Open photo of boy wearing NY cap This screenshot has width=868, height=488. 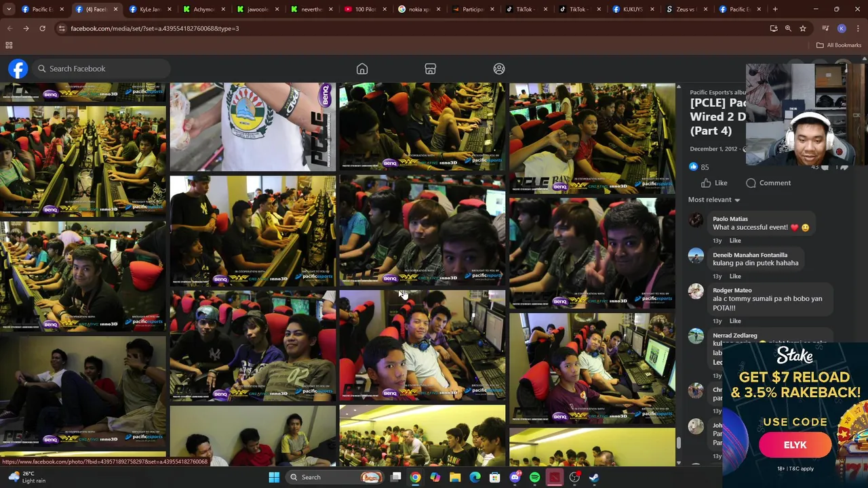coord(252,346)
